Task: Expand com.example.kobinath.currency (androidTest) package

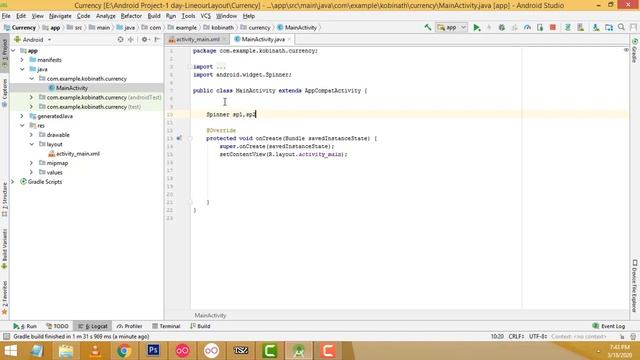Action: tap(31, 98)
